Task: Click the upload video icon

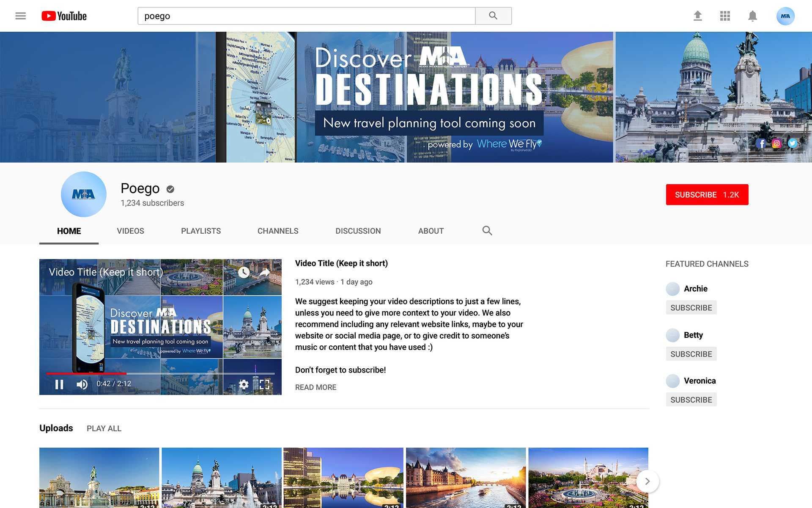Action: [x=698, y=16]
